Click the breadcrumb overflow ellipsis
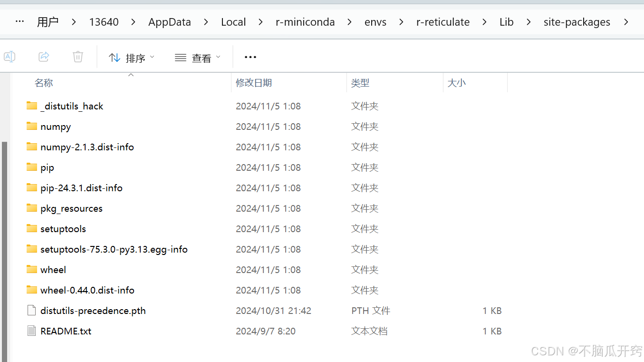This screenshot has width=644, height=362. 20,22
